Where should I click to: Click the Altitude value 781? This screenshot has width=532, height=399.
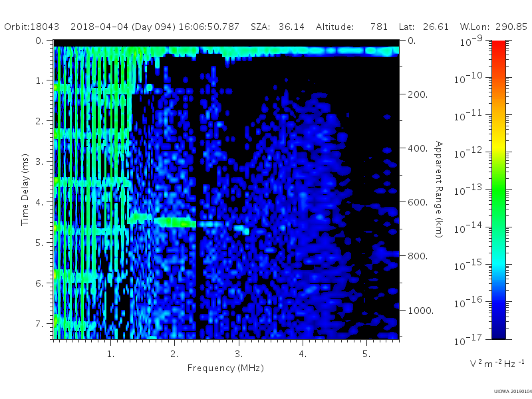[x=378, y=27]
